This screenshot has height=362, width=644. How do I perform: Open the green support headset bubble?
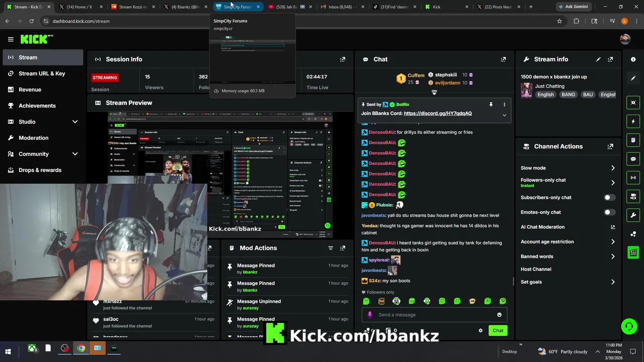point(629,327)
